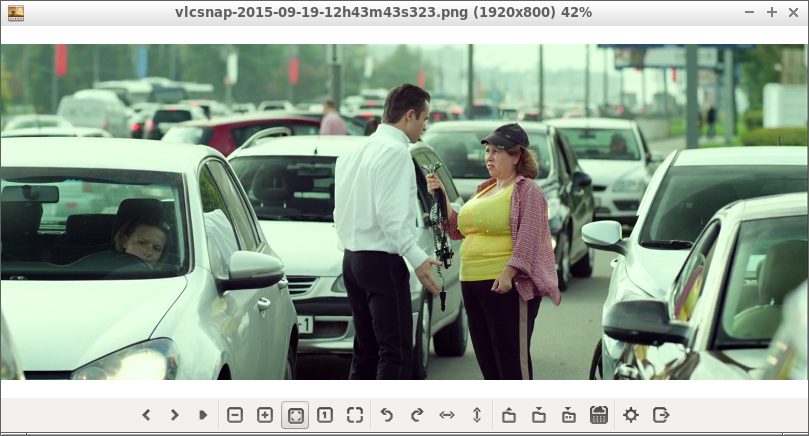Zoom out with the minus icon
Image resolution: width=809 pixels, height=436 pixels.
(x=235, y=415)
